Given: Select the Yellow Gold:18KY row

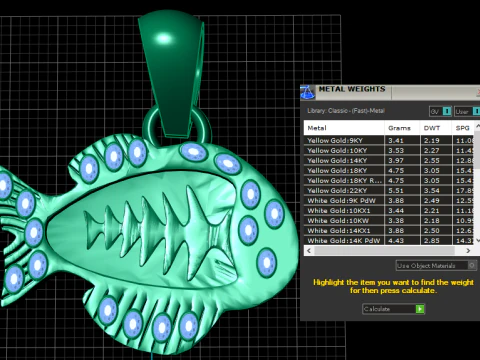Looking at the screenshot, I should point(389,170).
